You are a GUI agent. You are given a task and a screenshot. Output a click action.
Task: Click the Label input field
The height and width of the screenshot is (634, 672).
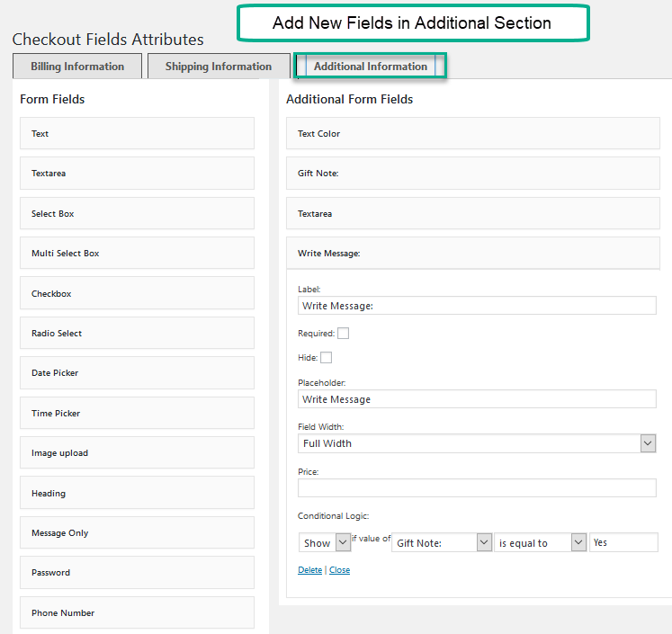[x=477, y=306]
